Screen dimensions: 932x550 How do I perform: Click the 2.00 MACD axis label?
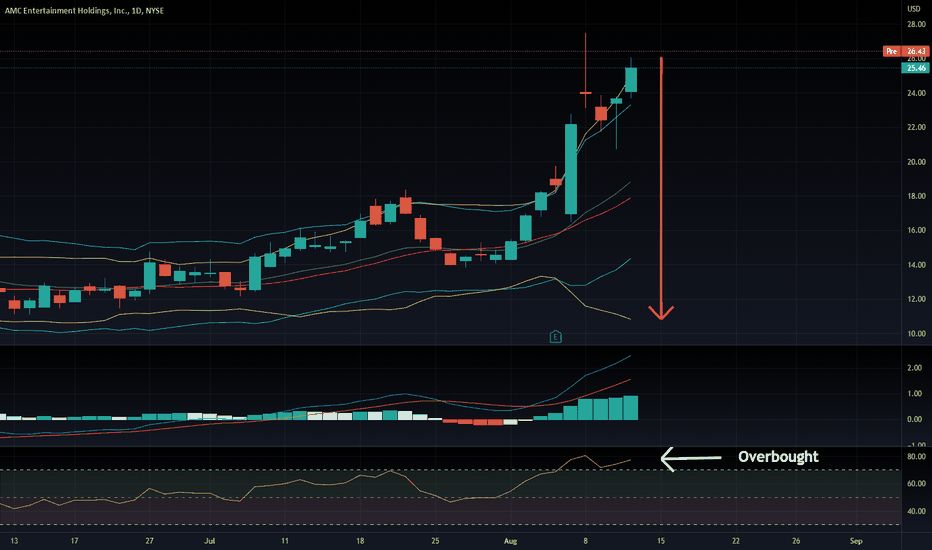[x=915, y=368]
